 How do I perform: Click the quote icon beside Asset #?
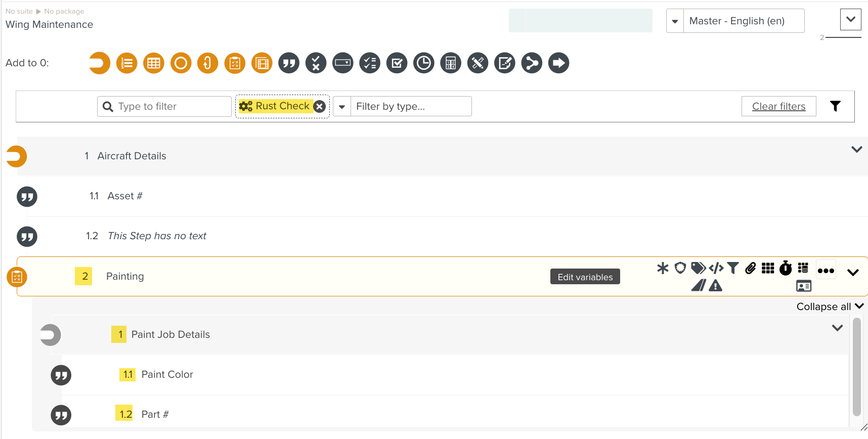click(x=27, y=196)
